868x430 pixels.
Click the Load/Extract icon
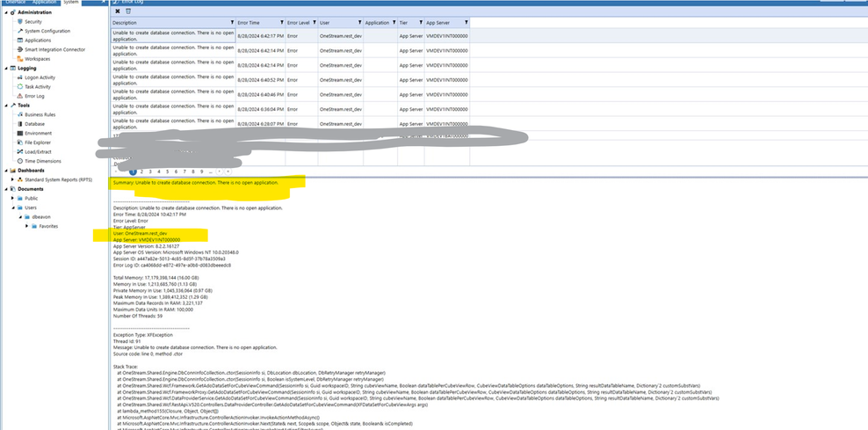tap(20, 152)
